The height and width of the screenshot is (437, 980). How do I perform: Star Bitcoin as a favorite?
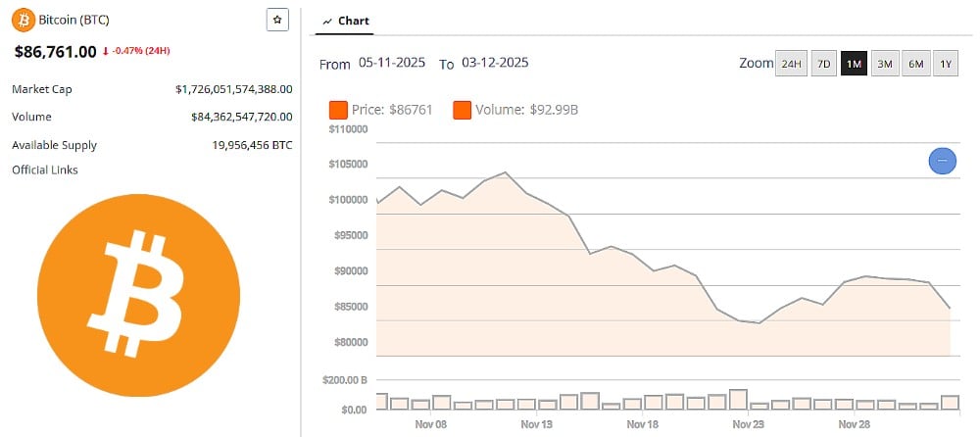277,20
